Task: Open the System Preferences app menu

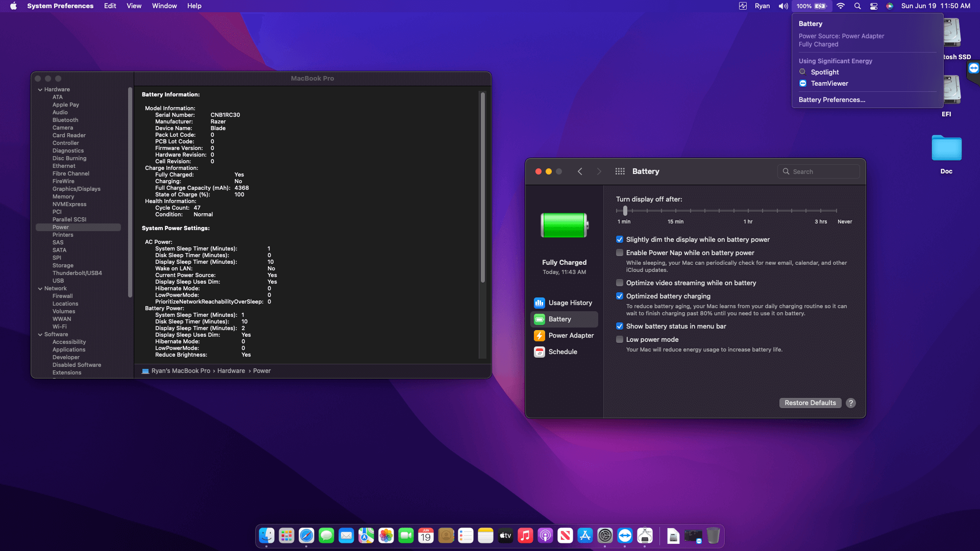Action: point(60,6)
